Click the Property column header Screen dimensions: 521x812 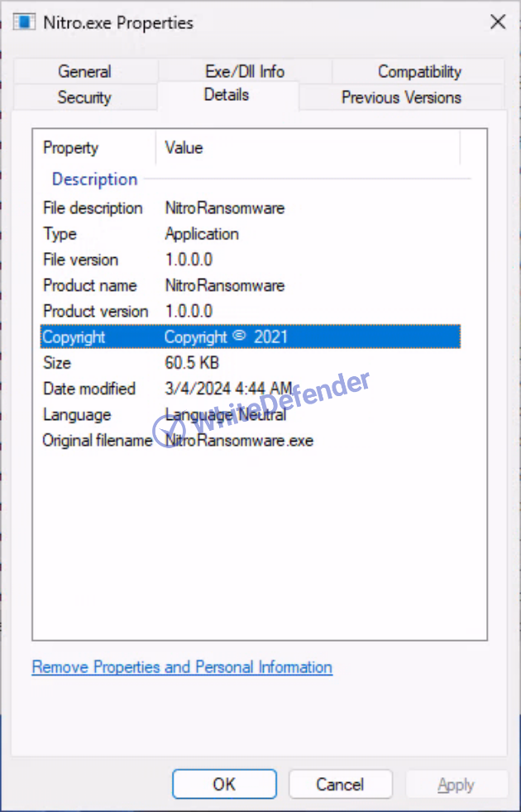(x=71, y=147)
